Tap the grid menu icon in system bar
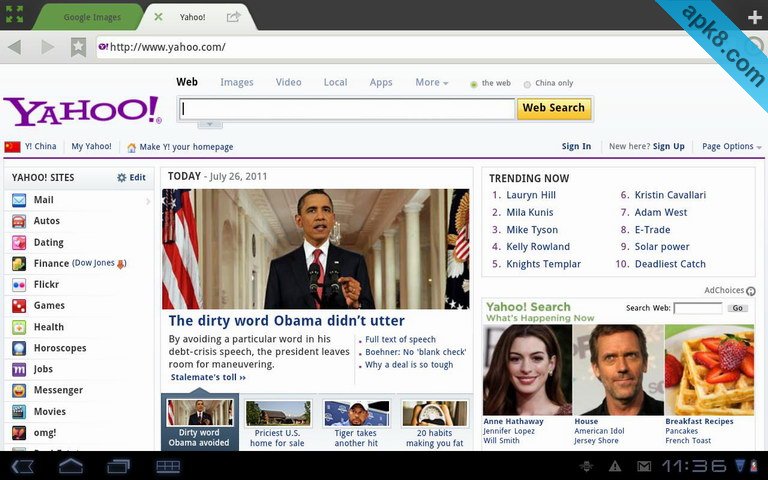The width and height of the screenshot is (768, 480). tap(168, 466)
